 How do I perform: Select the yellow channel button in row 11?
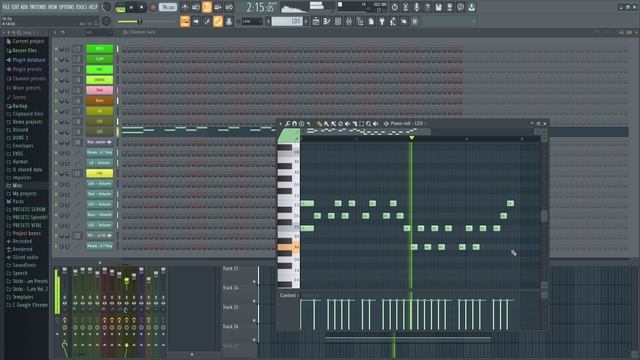coord(100,173)
